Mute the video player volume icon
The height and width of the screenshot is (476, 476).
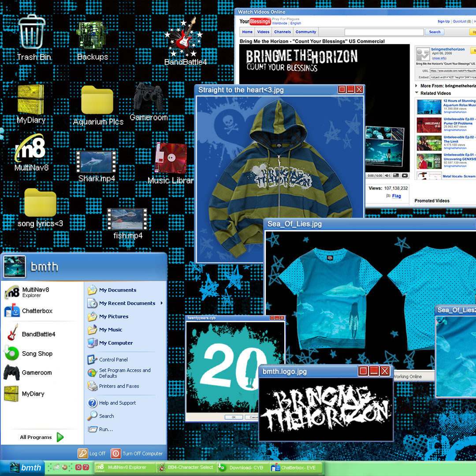(x=387, y=175)
